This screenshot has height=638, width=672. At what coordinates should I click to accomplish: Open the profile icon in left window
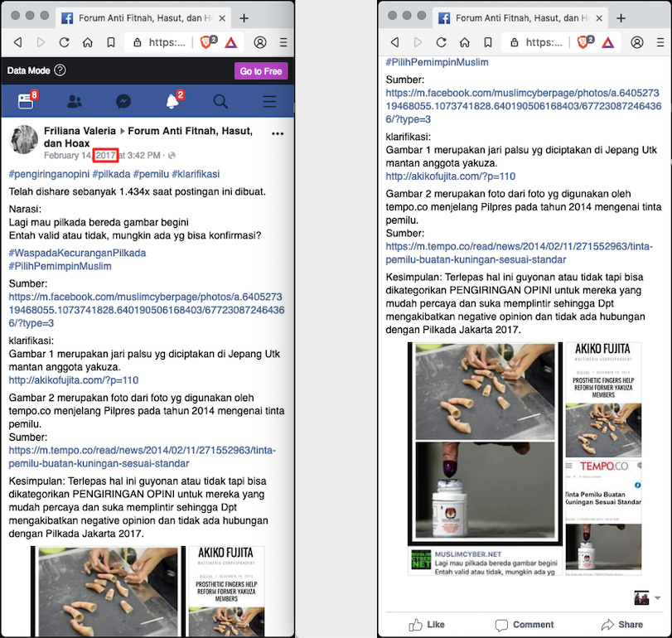tap(260, 42)
